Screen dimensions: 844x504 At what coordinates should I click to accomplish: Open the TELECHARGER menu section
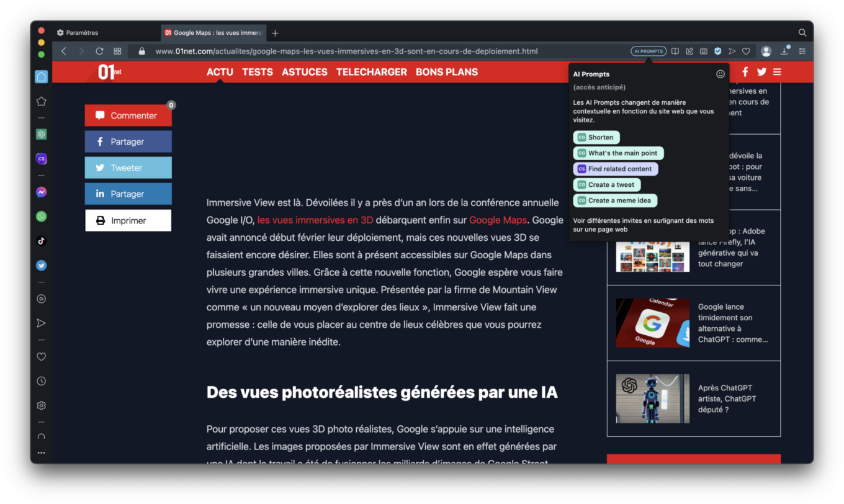pos(372,72)
